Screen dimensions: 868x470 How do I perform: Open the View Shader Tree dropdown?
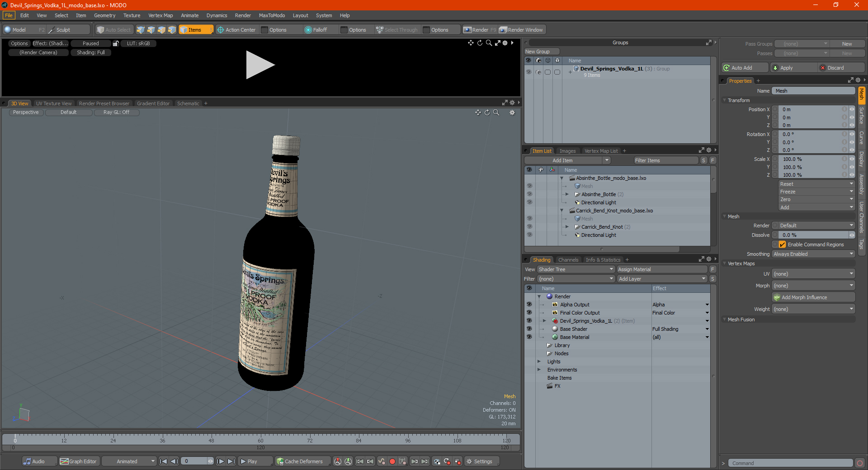576,269
